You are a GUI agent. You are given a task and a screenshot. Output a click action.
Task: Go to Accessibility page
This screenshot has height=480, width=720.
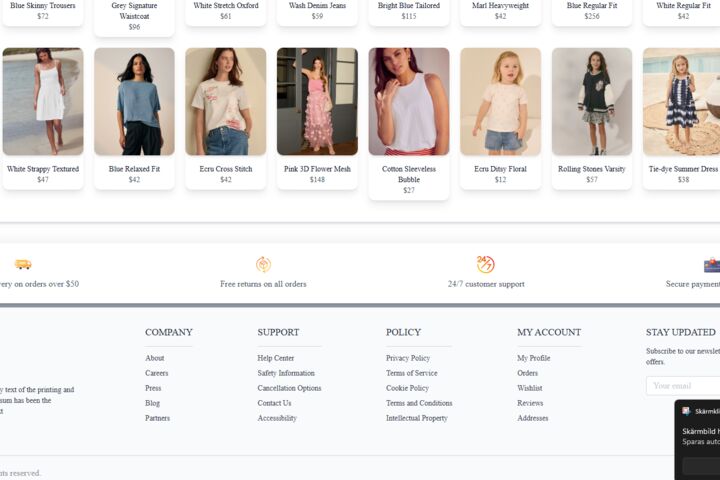pos(277,418)
